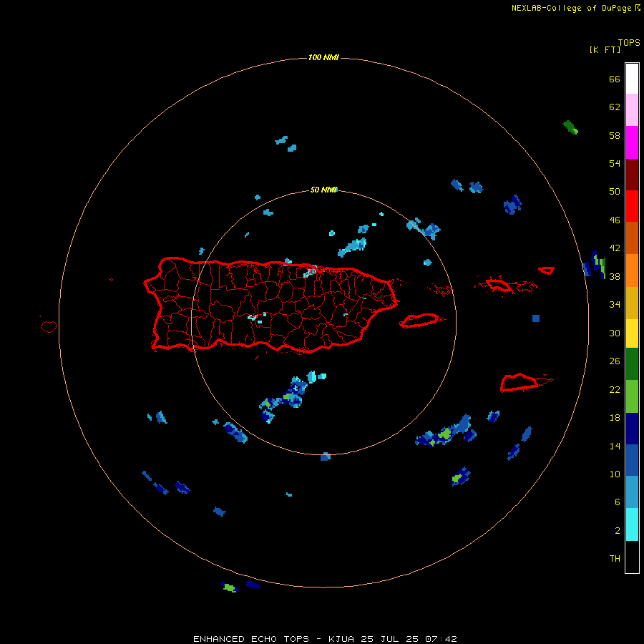Click the TOPS legend title
This screenshot has width=644, height=644.
point(629,42)
